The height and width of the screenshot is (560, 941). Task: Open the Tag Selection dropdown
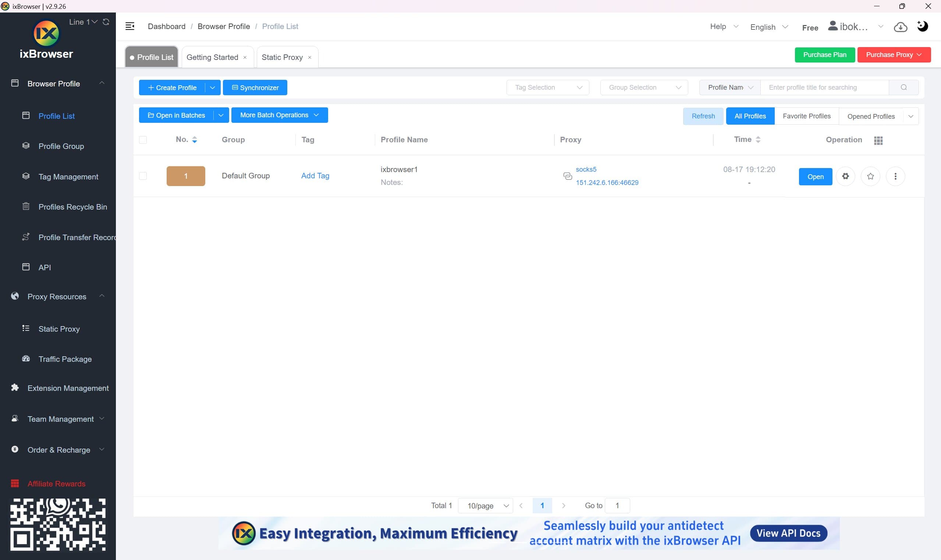548,88
